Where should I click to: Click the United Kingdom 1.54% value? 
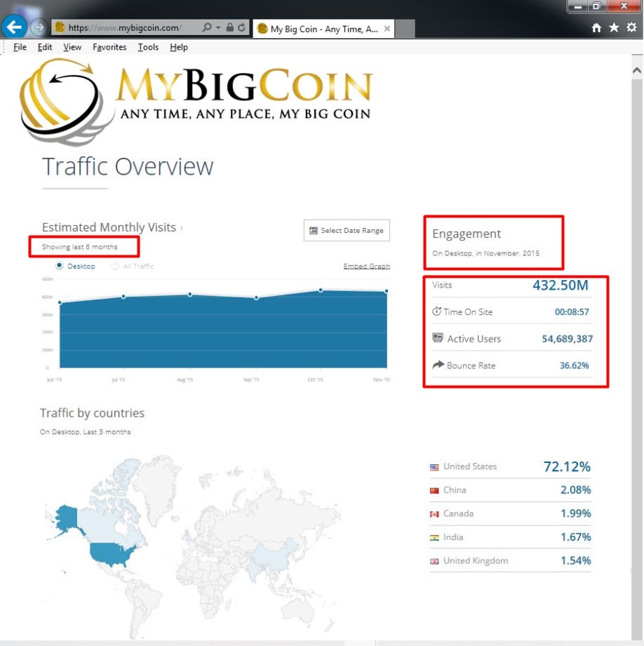[576, 560]
